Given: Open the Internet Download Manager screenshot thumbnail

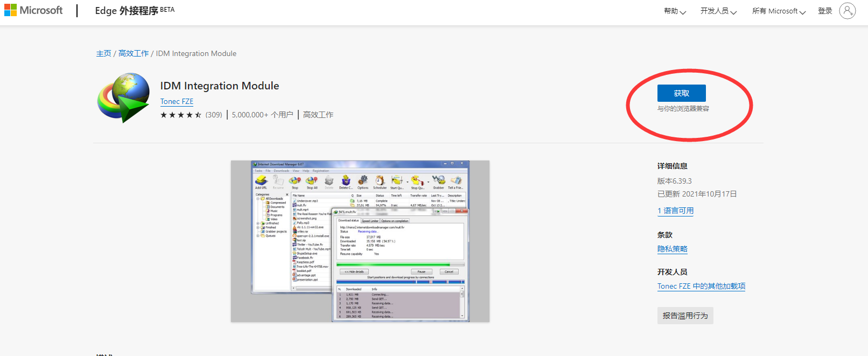Looking at the screenshot, I should click(360, 241).
